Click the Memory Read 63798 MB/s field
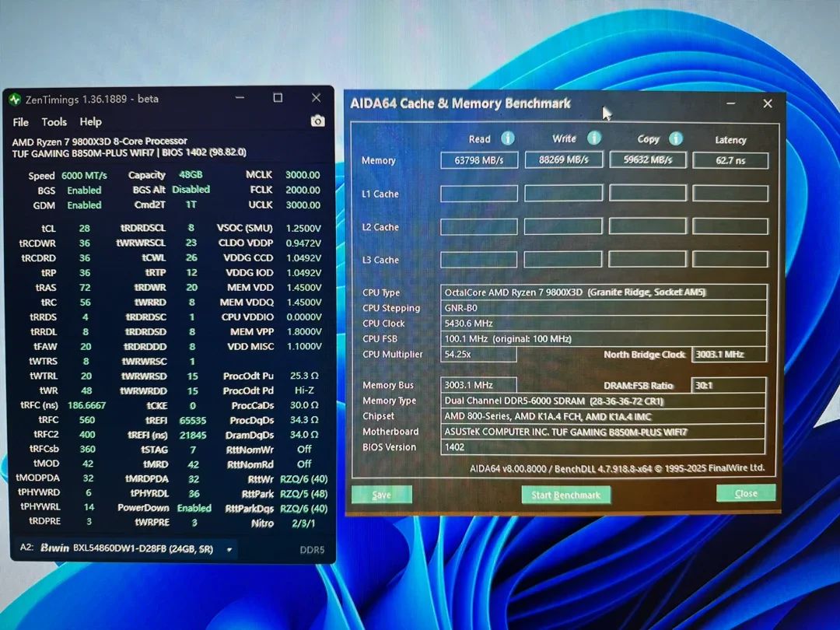840x630 pixels. (x=479, y=160)
